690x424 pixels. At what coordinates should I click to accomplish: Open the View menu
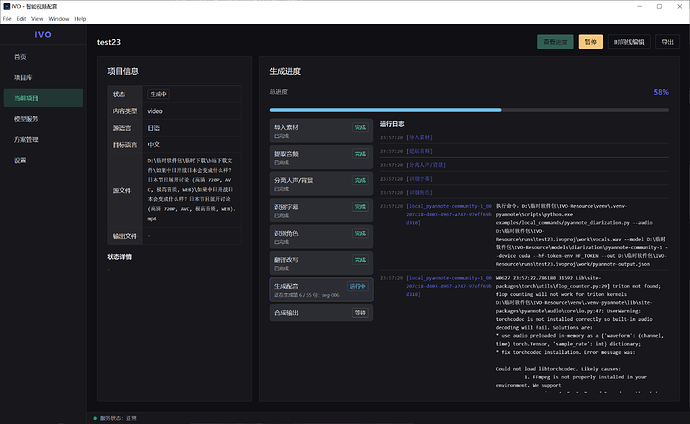[x=37, y=19]
